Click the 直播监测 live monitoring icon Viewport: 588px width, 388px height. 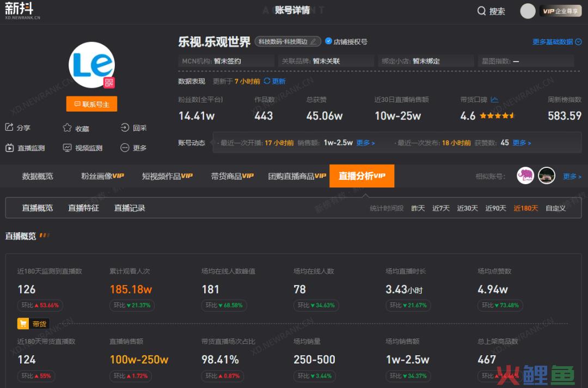click(x=9, y=147)
